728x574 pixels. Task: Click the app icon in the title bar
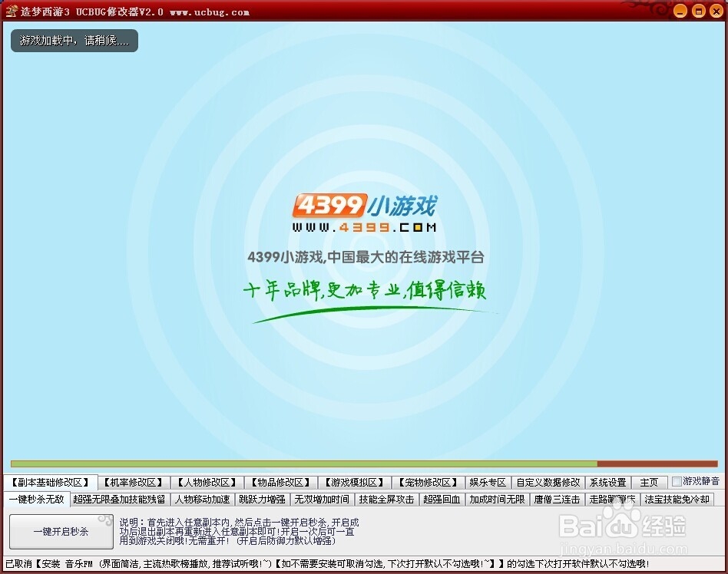12,11
